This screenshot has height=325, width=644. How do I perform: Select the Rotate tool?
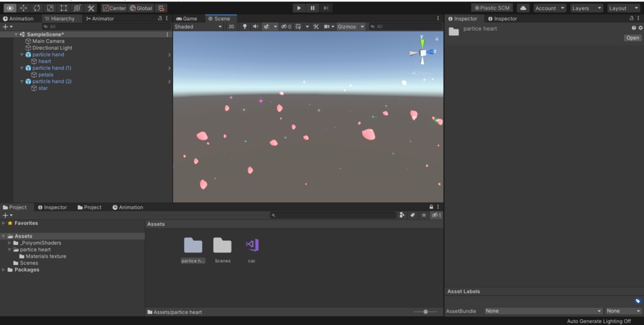pos(37,8)
